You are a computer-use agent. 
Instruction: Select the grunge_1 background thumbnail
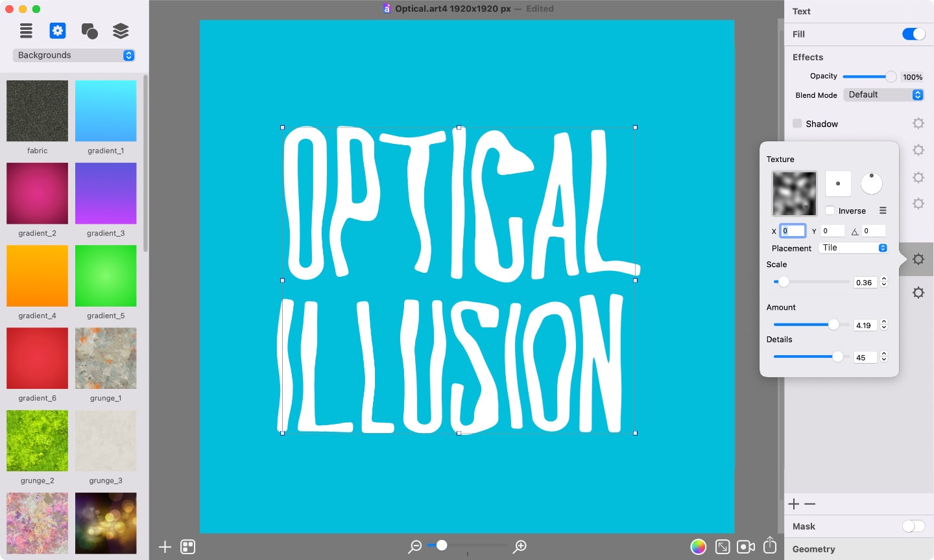click(x=106, y=358)
